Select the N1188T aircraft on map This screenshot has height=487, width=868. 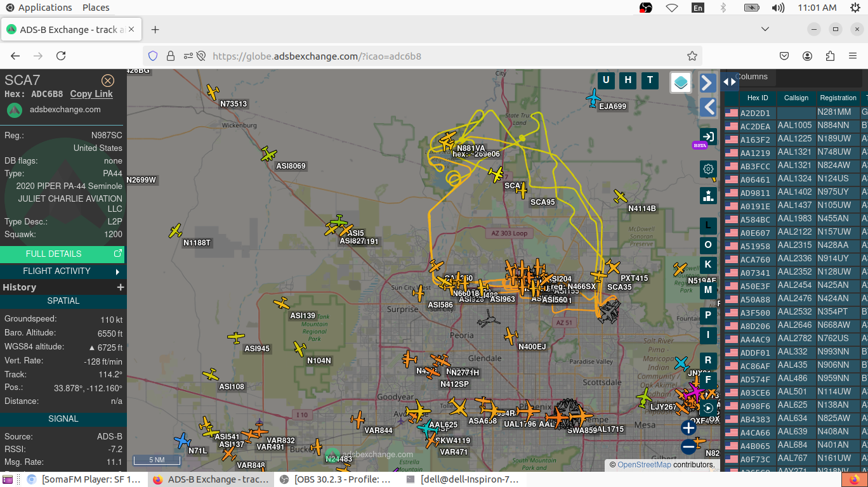point(176,231)
